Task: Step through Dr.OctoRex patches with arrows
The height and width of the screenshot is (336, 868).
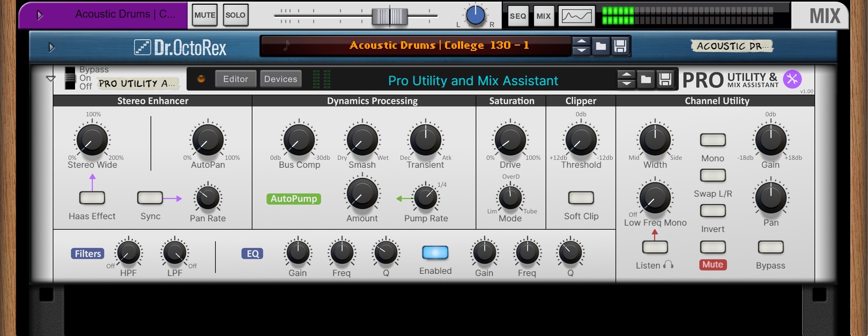Action: click(x=581, y=46)
